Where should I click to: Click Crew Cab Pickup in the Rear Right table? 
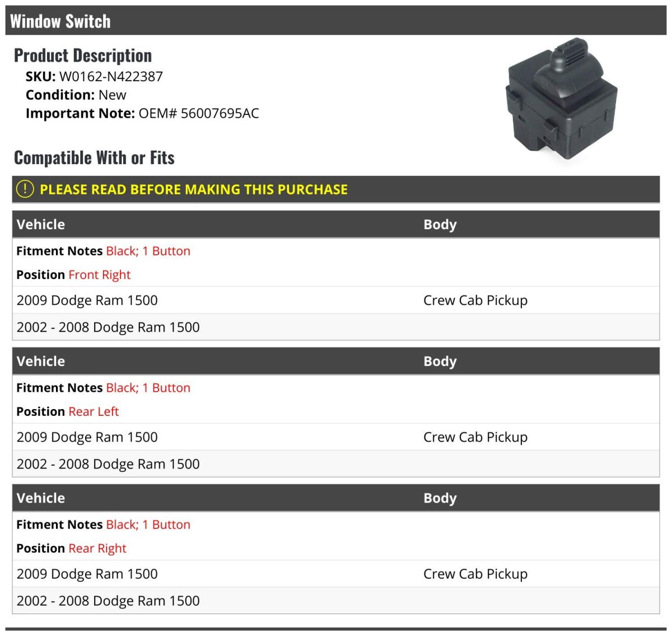pos(475,574)
